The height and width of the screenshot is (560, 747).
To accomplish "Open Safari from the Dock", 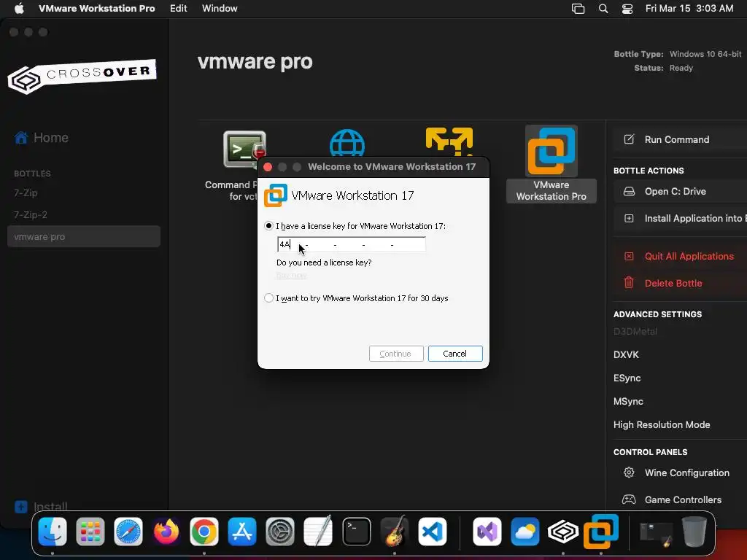I will pyautogui.click(x=128, y=532).
